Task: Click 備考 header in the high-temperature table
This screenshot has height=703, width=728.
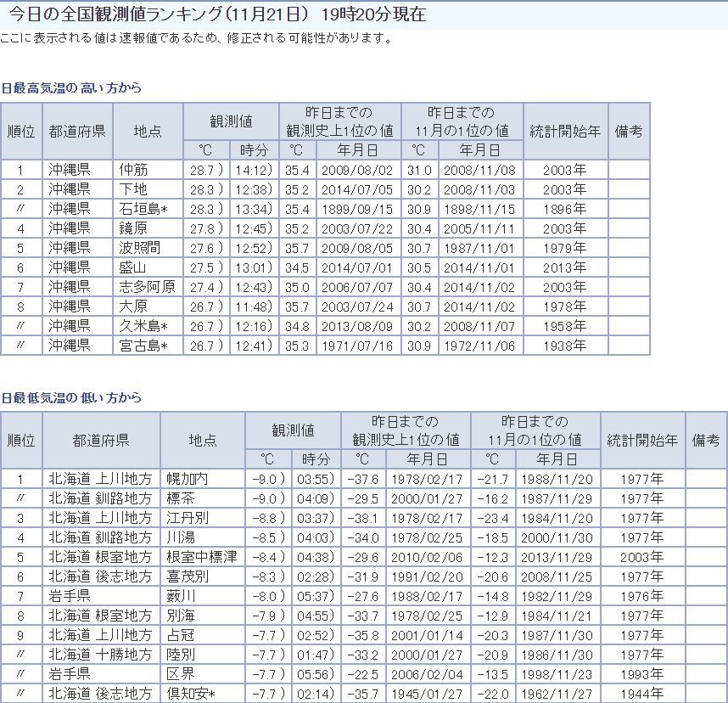Action: (629, 131)
